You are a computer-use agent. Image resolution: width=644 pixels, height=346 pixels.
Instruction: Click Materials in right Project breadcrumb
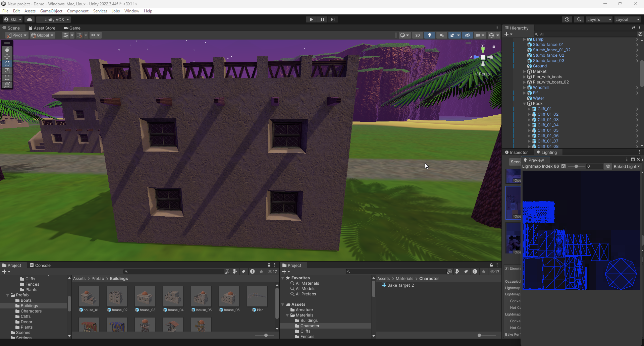pyautogui.click(x=405, y=279)
